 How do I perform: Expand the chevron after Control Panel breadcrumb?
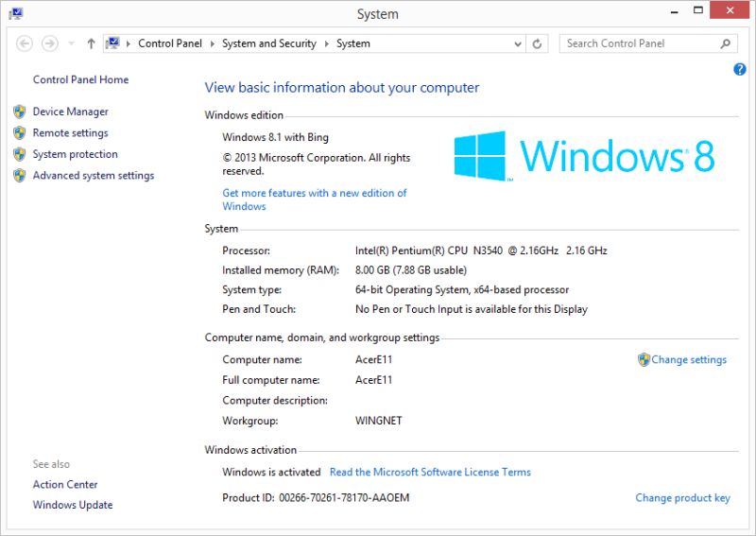(x=212, y=43)
